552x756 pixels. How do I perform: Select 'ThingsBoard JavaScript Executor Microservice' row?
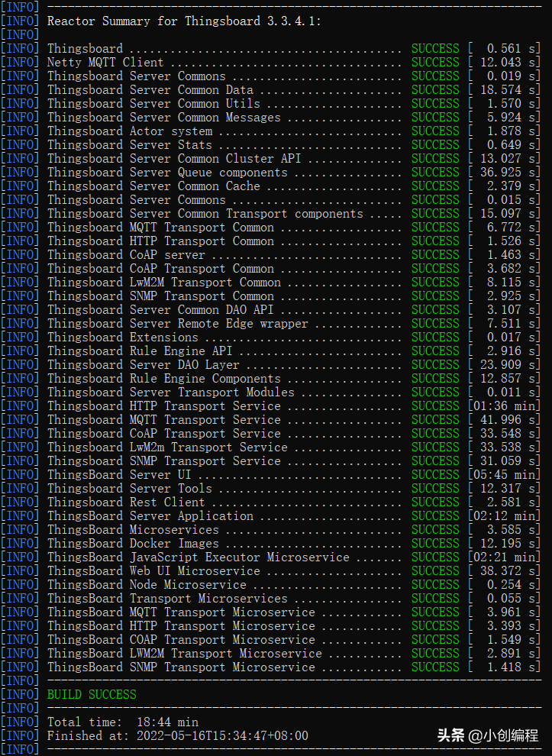point(270,557)
